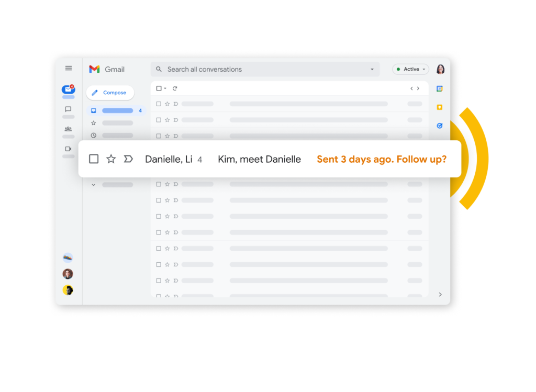This screenshot has width=536, height=392.
Task: Open the Meet video camera icon
Action: coord(69,149)
